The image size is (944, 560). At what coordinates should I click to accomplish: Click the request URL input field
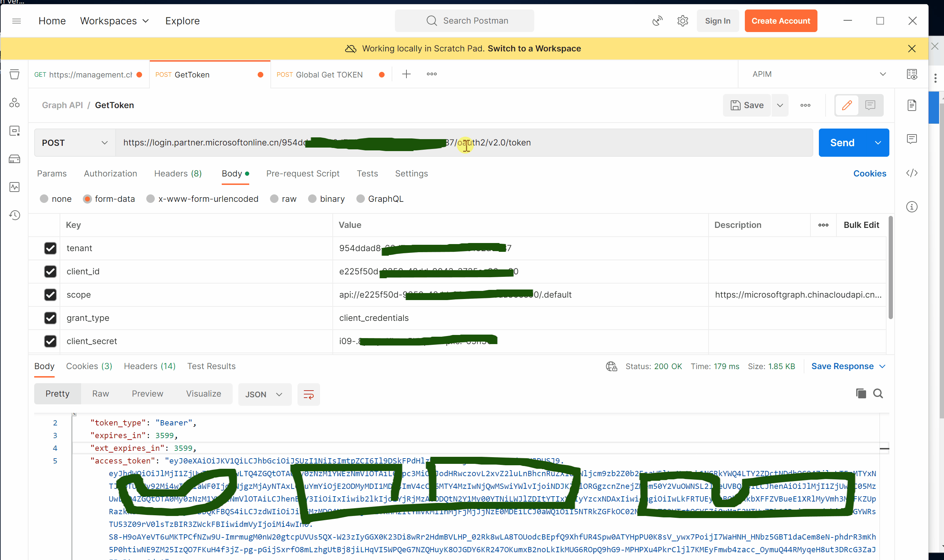coord(642,143)
